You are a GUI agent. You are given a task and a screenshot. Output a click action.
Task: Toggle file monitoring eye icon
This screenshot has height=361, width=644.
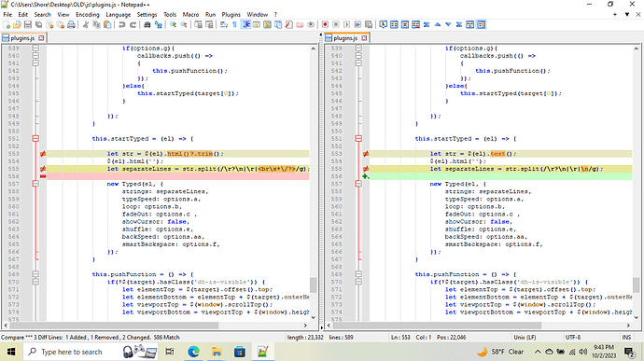[x=311, y=24]
